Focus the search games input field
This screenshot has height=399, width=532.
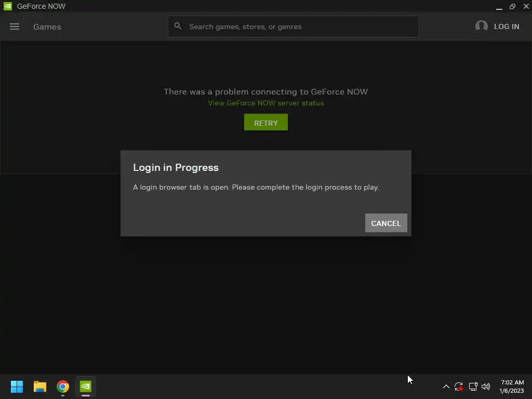(x=293, y=26)
